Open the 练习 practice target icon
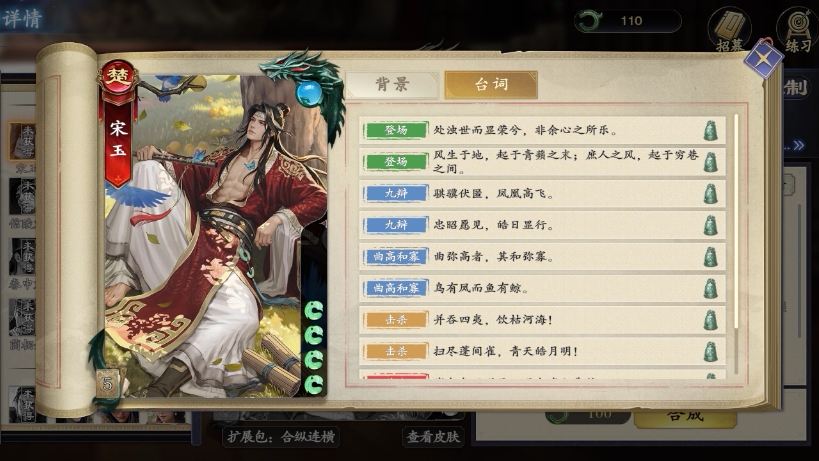 [x=798, y=30]
